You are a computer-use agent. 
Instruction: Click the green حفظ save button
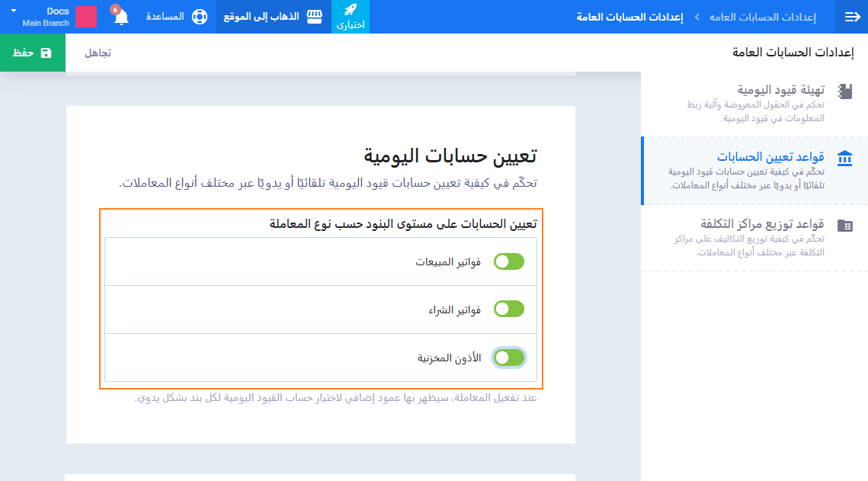(x=33, y=53)
